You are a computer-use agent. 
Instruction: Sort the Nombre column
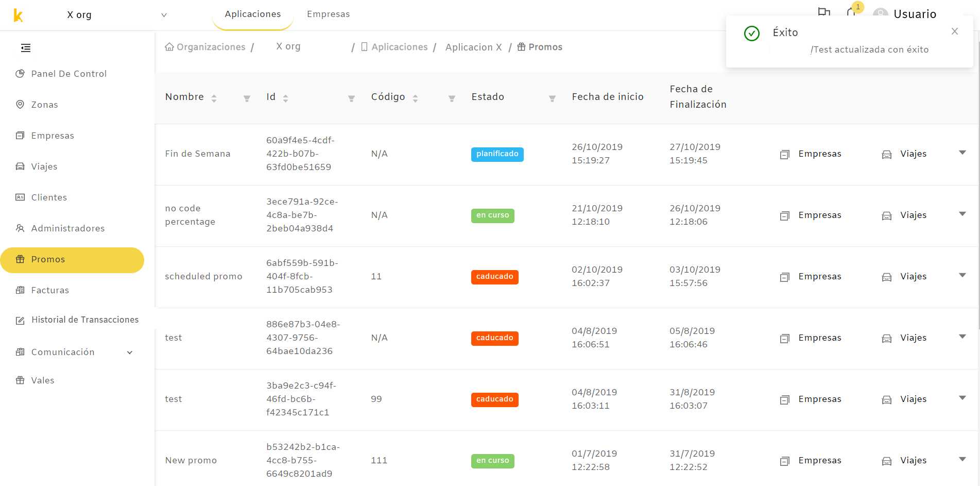coord(214,98)
